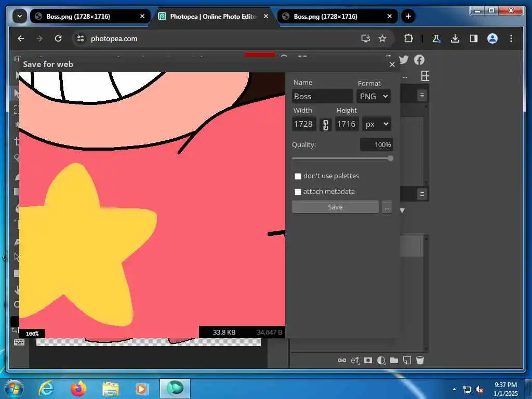Click the Width field 1728
Viewport: 532px width, 399px height.
click(304, 124)
